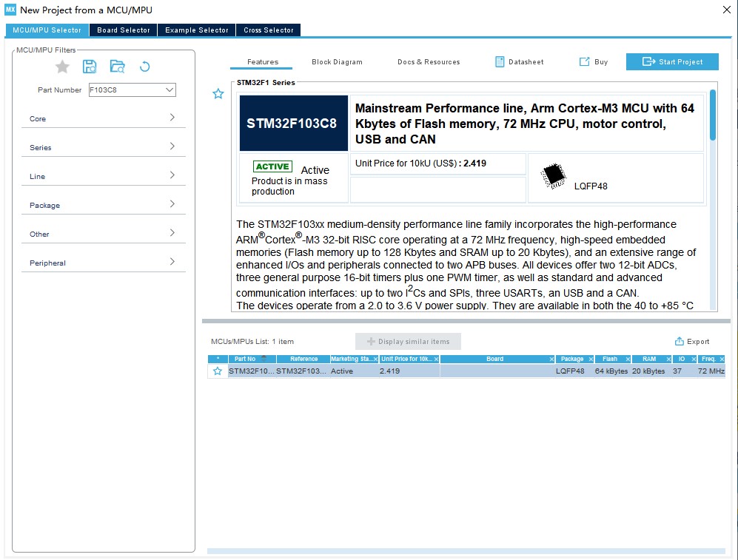Image resolution: width=738 pixels, height=560 pixels.
Task: Remove the Unit Price column via its x
Action: tap(436, 360)
